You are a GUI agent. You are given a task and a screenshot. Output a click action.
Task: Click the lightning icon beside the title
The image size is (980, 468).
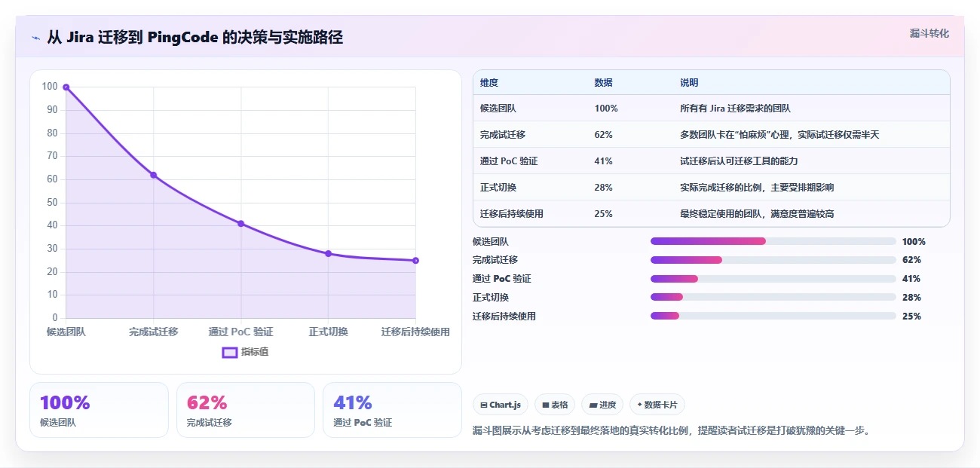[x=35, y=38]
